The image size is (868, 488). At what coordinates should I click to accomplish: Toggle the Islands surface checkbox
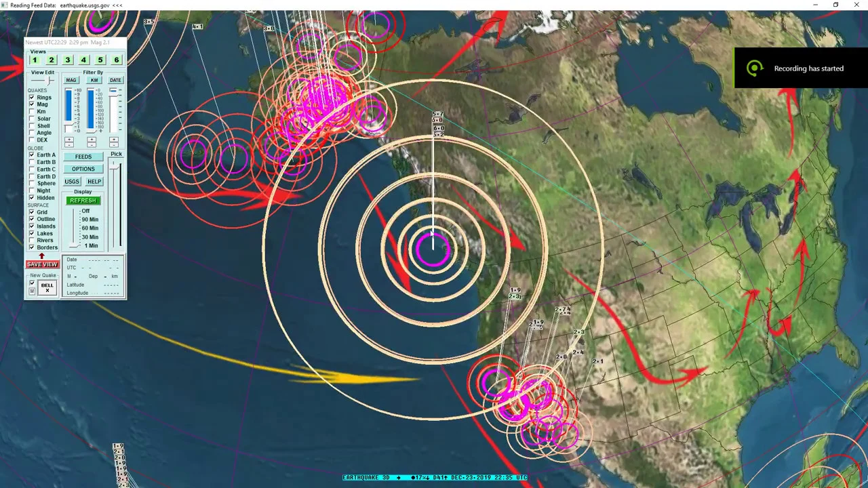point(31,226)
